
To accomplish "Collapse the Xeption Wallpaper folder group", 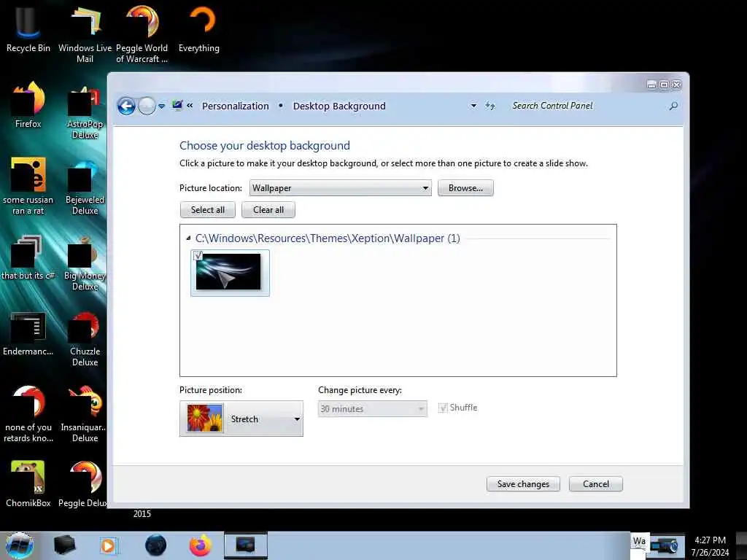I will click(188, 238).
